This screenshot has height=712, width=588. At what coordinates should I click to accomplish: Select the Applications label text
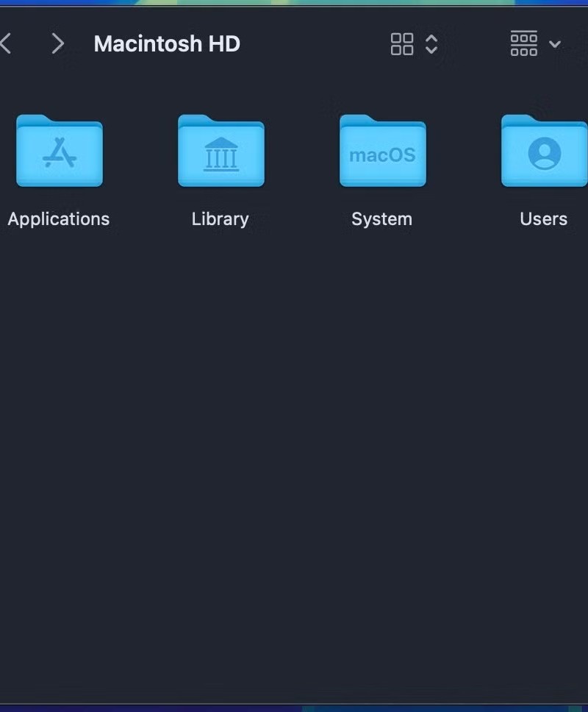pos(58,218)
